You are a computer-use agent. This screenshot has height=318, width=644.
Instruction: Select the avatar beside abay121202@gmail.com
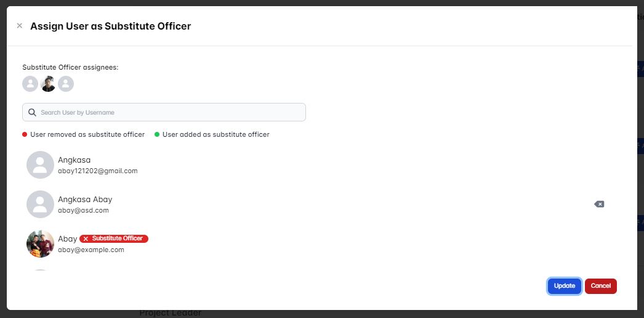click(x=40, y=165)
